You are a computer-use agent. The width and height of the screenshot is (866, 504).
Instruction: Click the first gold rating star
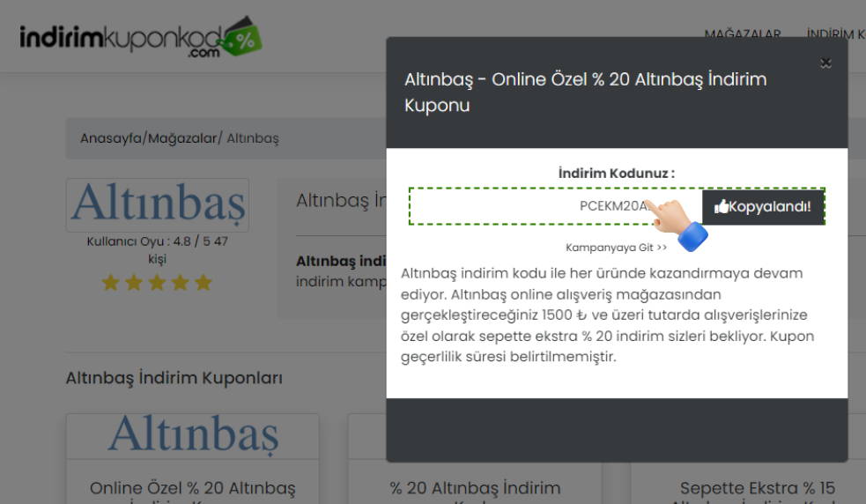pos(110,282)
